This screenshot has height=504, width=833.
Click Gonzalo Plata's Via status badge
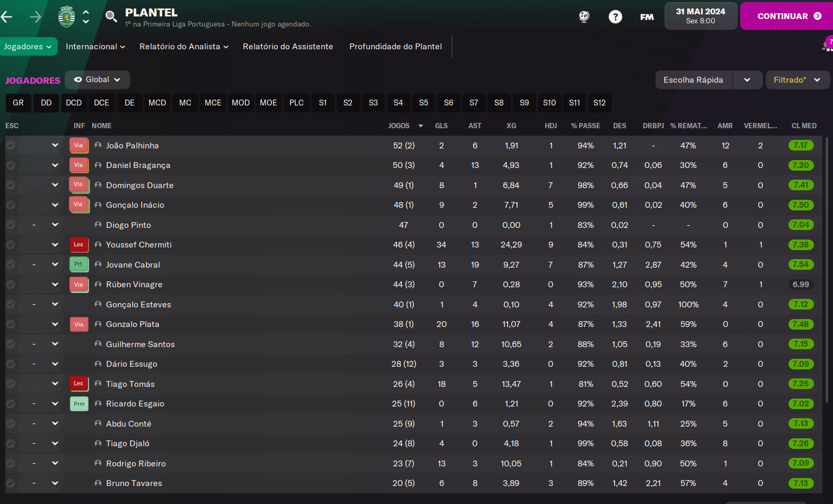click(x=78, y=324)
